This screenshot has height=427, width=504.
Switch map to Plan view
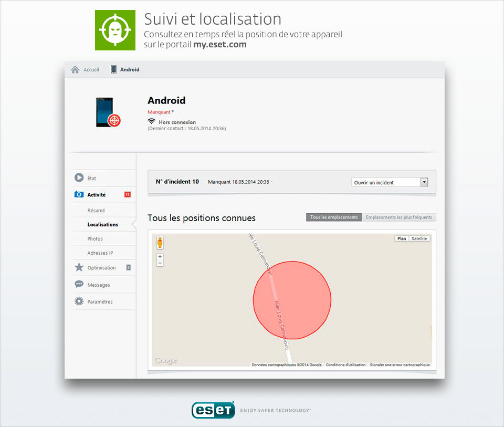402,238
